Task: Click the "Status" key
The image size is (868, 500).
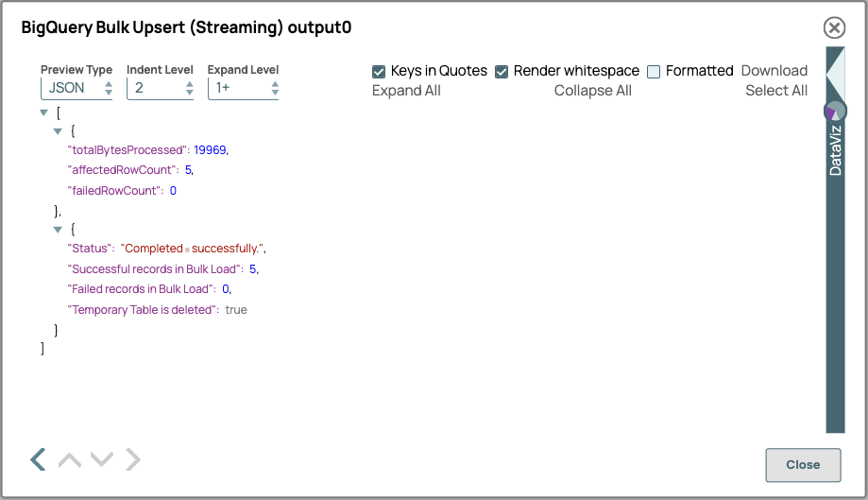Action: point(91,249)
